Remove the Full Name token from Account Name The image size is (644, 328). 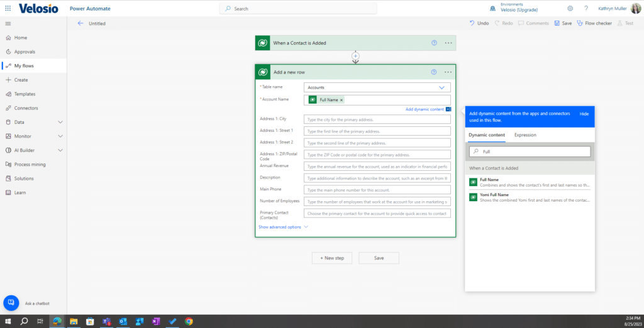click(341, 100)
